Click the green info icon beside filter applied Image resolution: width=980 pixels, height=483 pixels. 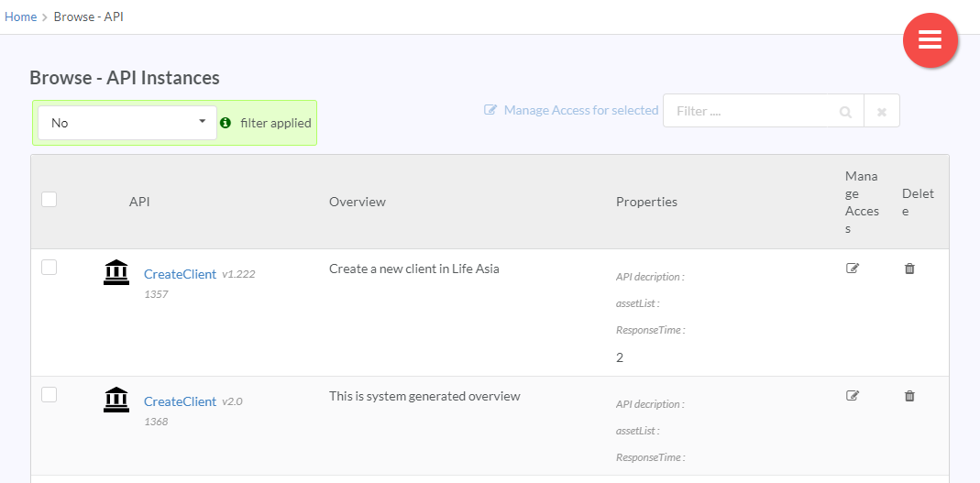point(226,123)
